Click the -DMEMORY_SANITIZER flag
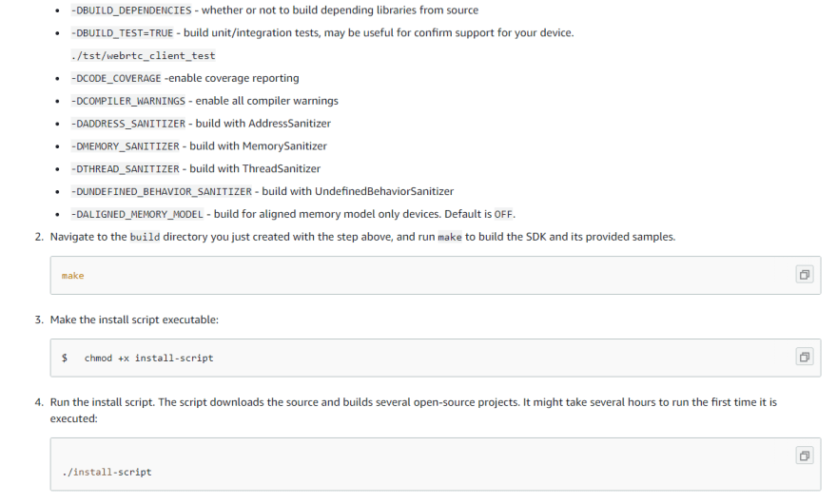 coord(126,146)
